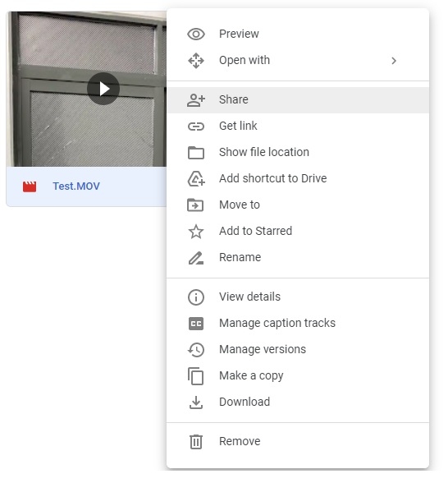This screenshot has height=483, width=448.
Task: Click the clock history Manage versions icon
Action: click(196, 350)
